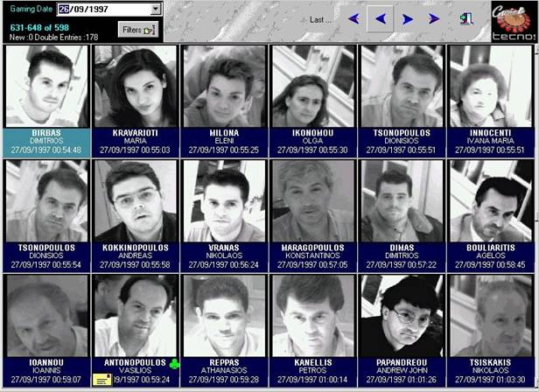Select Maragopoulos Konstantinos photo
This screenshot has height=392, width=539.
[x=313, y=201]
